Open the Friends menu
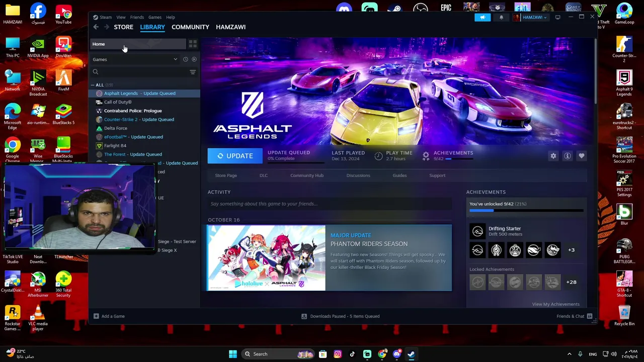The image size is (644, 362). [x=137, y=17]
